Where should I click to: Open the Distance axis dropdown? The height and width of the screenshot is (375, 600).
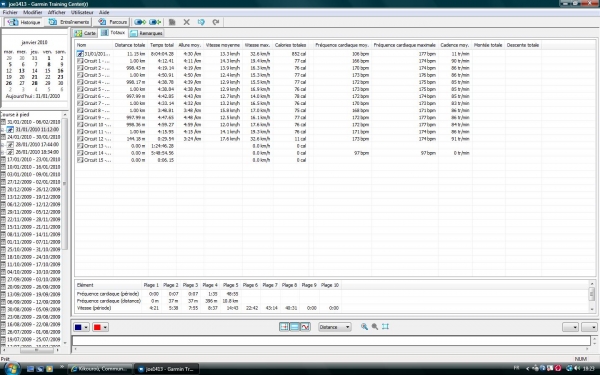click(334, 327)
